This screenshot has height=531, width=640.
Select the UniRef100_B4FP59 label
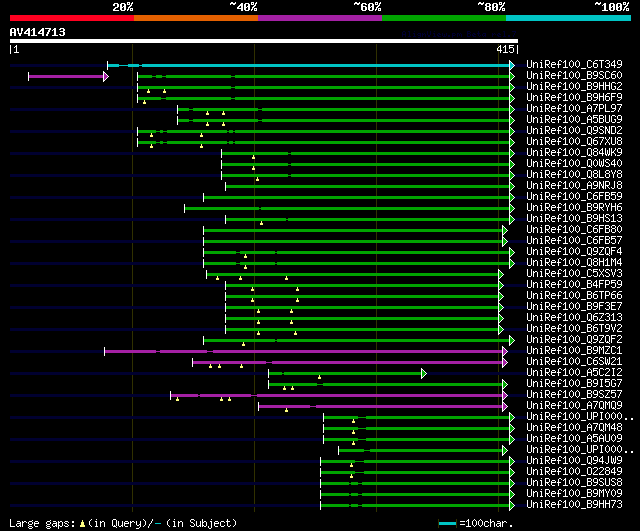pos(574,284)
